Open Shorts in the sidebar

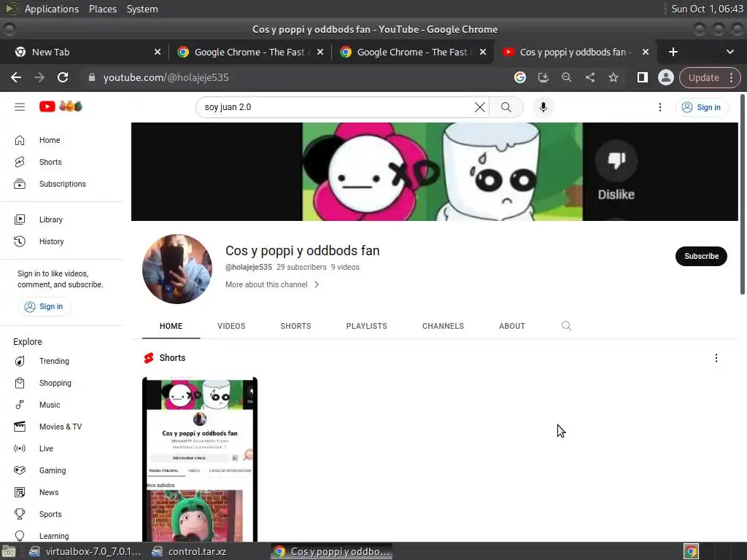point(61,162)
